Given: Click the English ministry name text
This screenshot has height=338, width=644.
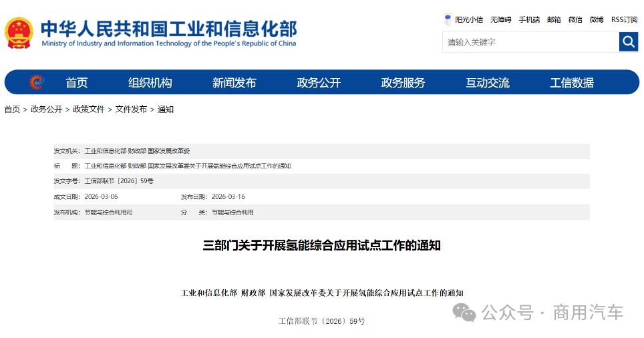Looking at the screenshot, I should coord(169,43).
